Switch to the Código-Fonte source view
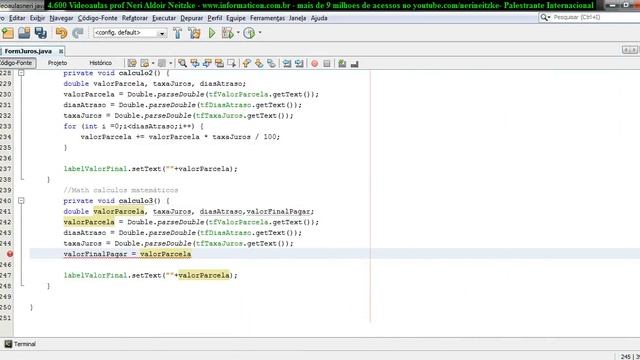Image resolution: width=640 pixels, height=360 pixels. tap(17, 63)
